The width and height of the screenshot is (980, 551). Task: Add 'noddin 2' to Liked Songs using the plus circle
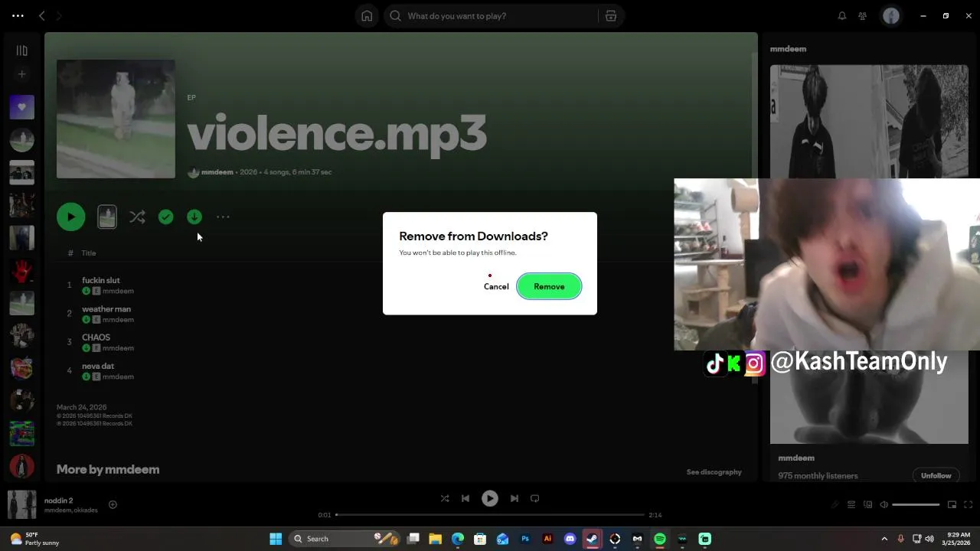pos(113,504)
